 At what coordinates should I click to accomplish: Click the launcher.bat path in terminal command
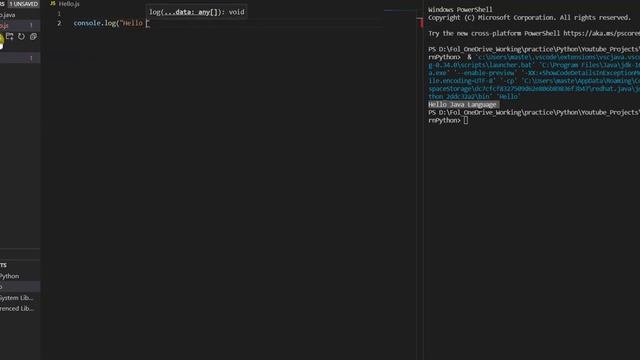point(480,65)
